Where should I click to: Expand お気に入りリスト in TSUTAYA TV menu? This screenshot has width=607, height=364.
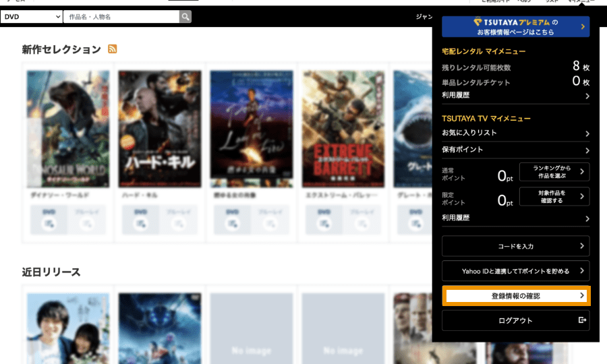pos(515,133)
